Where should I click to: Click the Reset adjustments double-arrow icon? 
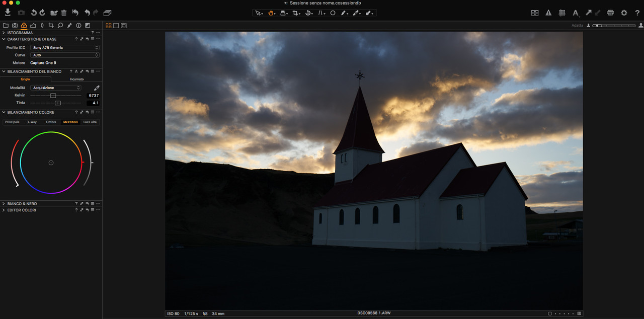point(75,13)
